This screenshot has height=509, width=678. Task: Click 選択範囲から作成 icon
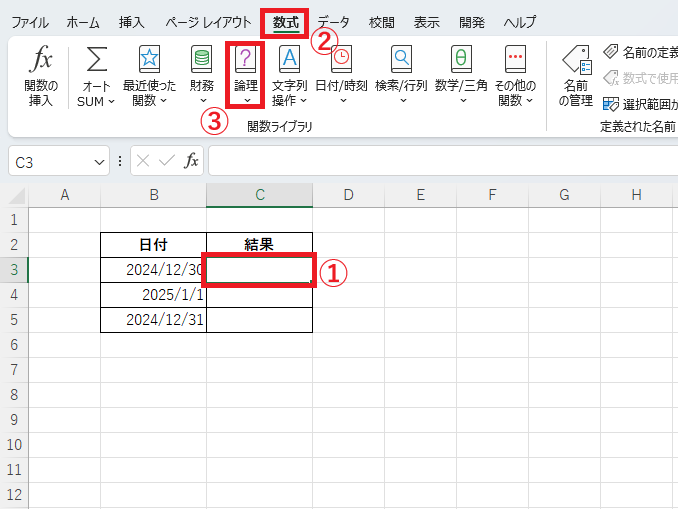tap(611, 104)
